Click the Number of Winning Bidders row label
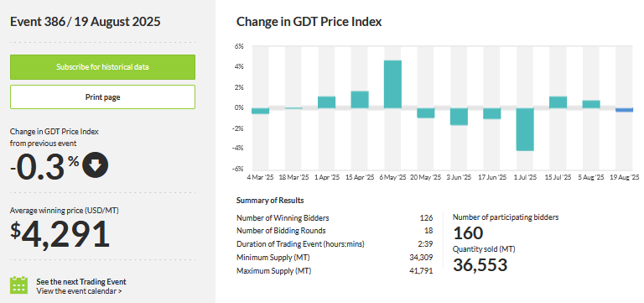Screen dimensions: 644x303 (x=283, y=218)
